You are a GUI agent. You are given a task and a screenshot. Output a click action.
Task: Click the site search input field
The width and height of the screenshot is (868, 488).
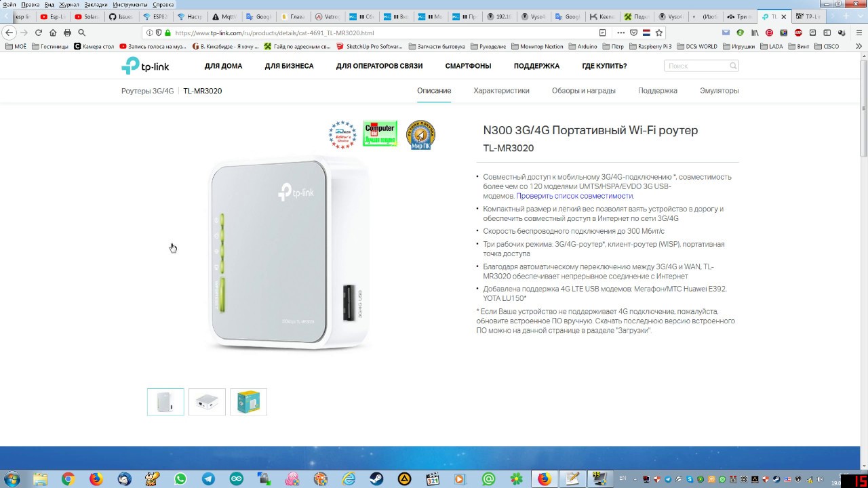pos(696,66)
